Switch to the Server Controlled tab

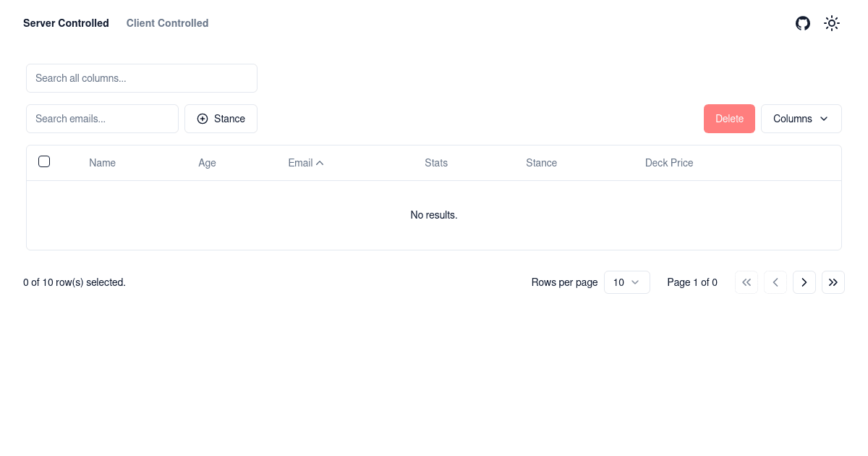[x=66, y=23]
